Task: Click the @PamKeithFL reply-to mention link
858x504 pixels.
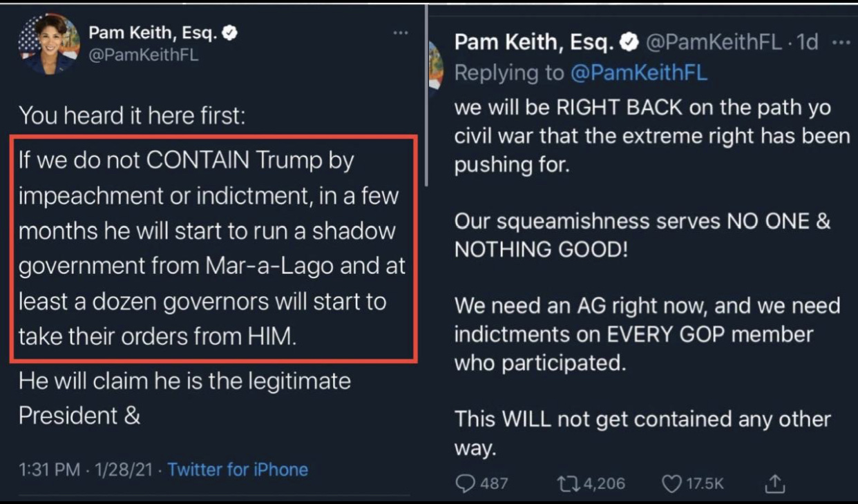Action: [639, 72]
